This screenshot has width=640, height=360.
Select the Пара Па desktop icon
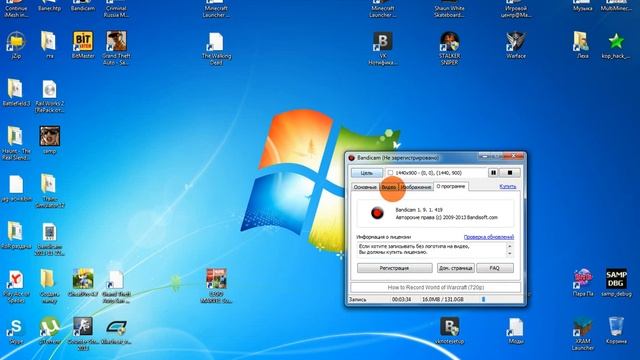point(582,282)
